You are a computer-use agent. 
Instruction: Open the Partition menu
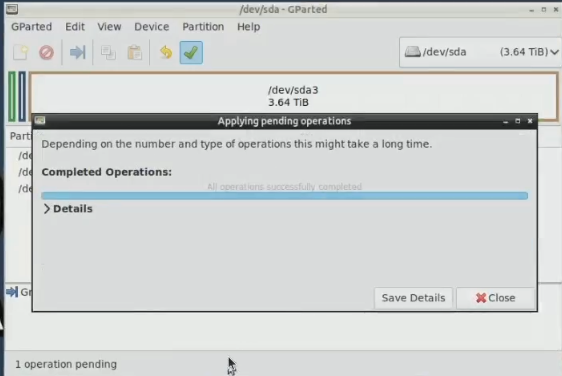(x=203, y=27)
